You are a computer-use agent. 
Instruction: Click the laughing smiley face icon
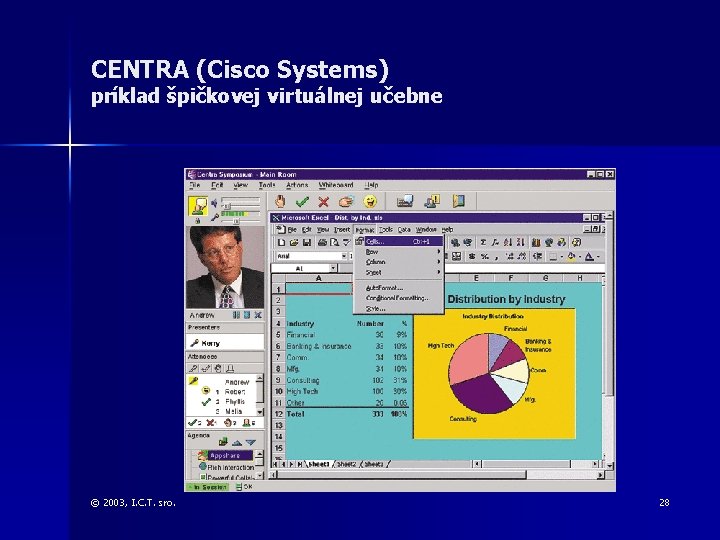pyautogui.click(x=370, y=201)
